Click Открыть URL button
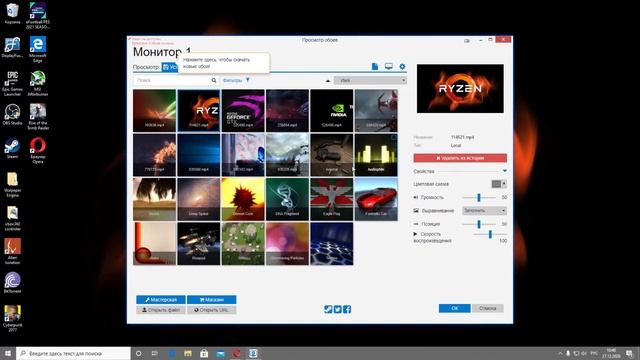This screenshot has height=360, width=640. 211,310
